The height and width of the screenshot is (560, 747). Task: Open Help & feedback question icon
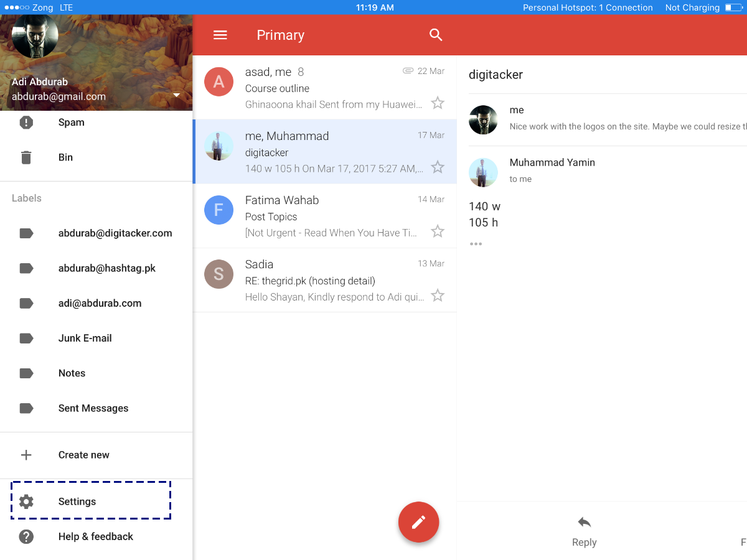tap(26, 536)
